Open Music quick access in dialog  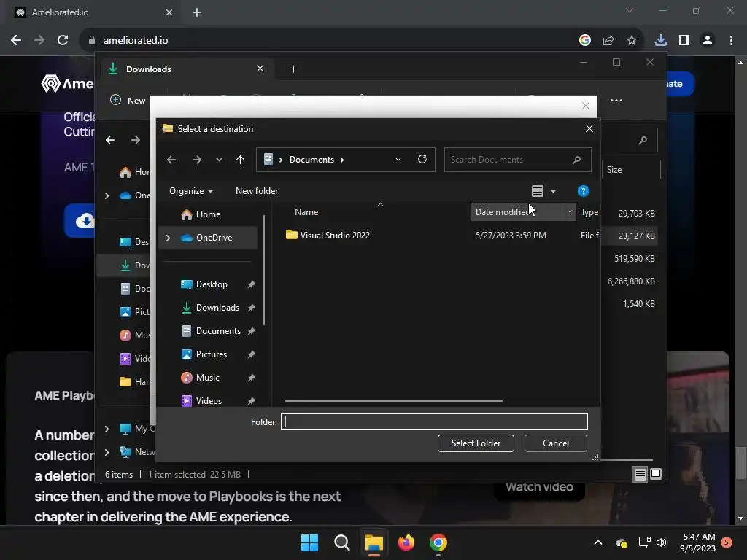coord(208,378)
